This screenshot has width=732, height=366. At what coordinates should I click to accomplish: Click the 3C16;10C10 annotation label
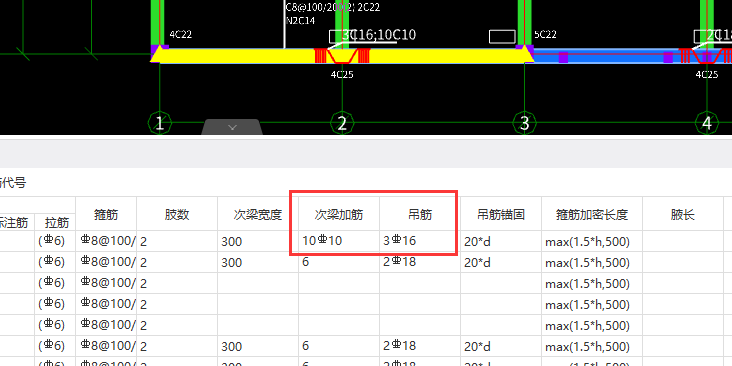click(379, 35)
